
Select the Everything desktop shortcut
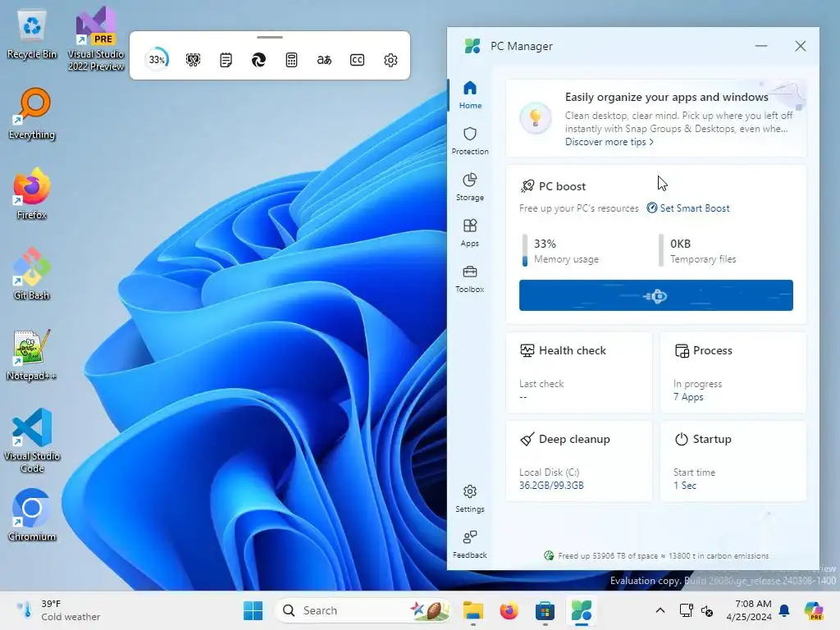point(32,114)
